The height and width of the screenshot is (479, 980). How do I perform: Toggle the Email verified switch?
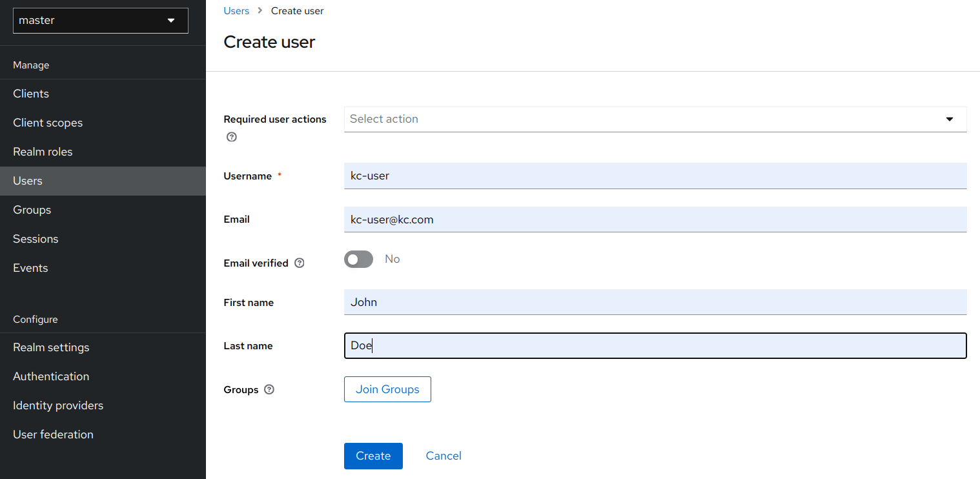click(x=358, y=260)
